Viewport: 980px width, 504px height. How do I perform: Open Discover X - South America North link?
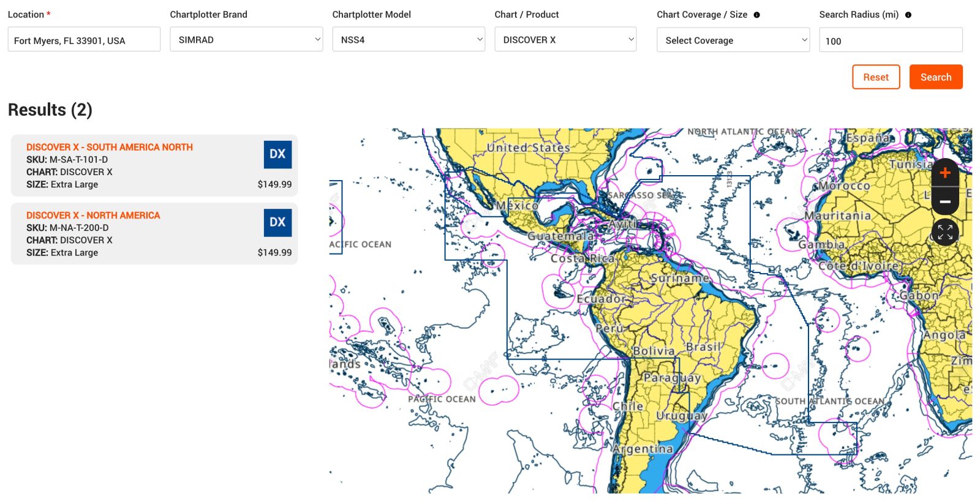(x=110, y=147)
